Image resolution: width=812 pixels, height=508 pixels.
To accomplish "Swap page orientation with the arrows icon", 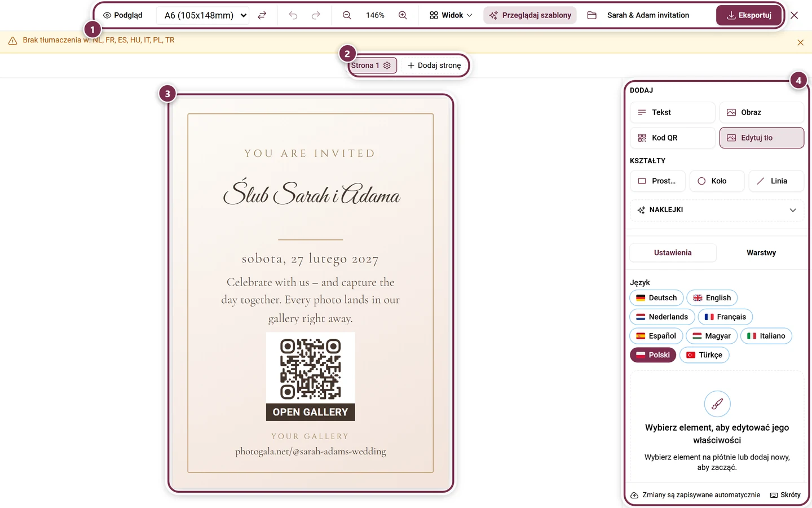I will [262, 15].
